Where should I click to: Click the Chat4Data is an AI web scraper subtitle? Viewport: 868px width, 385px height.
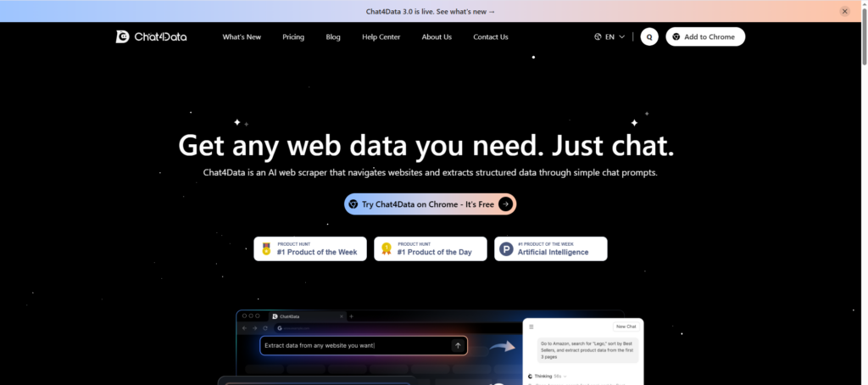(430, 172)
